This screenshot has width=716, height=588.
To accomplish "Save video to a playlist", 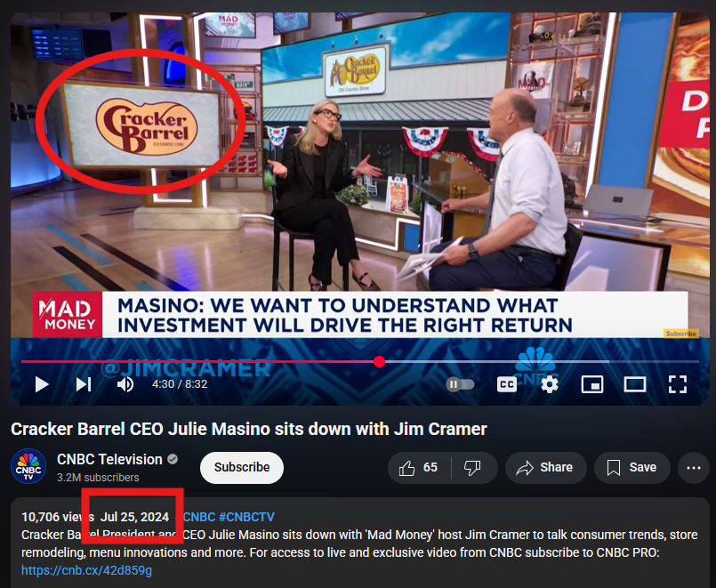I will click(x=632, y=468).
